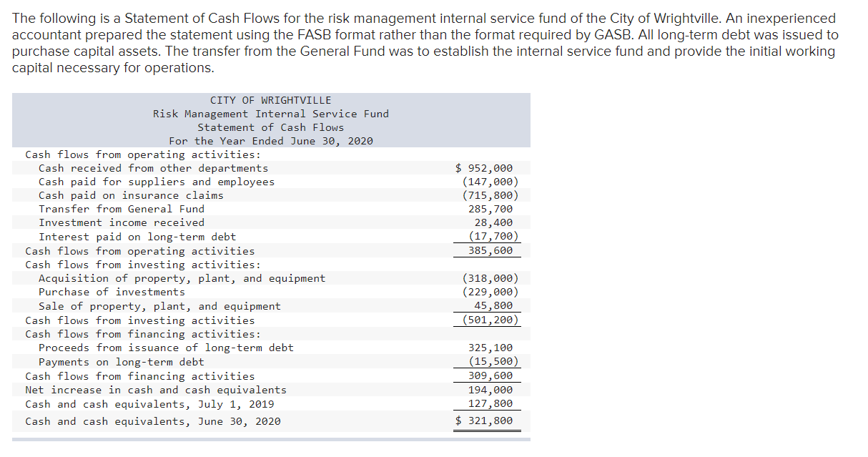
Task: Select 'Investment income received' row label
Action: tap(122, 222)
